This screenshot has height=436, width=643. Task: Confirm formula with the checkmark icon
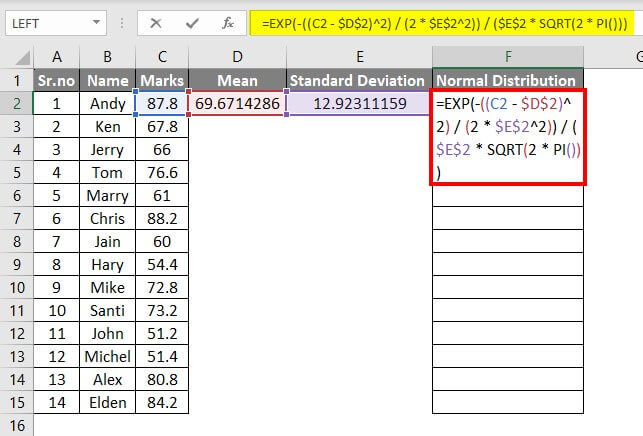(x=192, y=23)
